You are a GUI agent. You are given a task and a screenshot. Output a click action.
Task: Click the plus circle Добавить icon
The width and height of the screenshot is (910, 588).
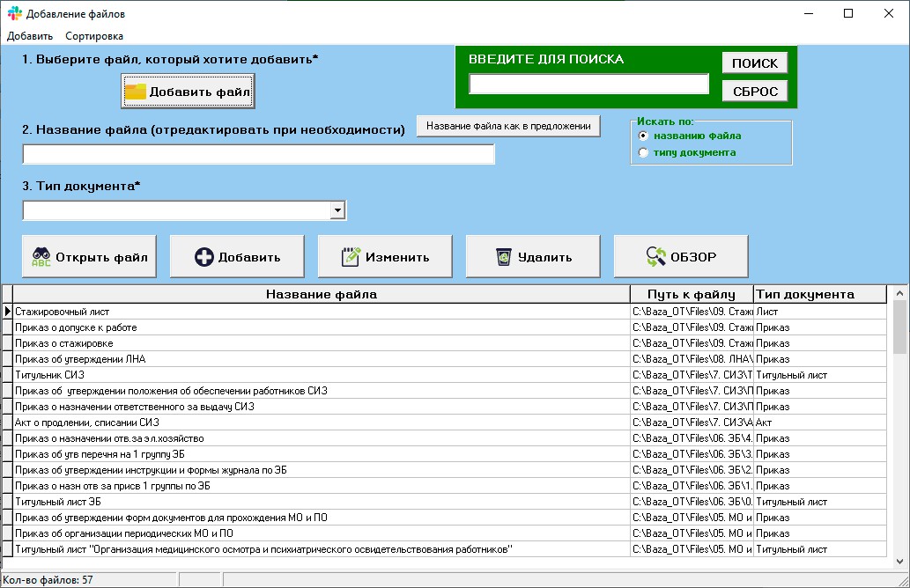pyautogui.click(x=203, y=257)
